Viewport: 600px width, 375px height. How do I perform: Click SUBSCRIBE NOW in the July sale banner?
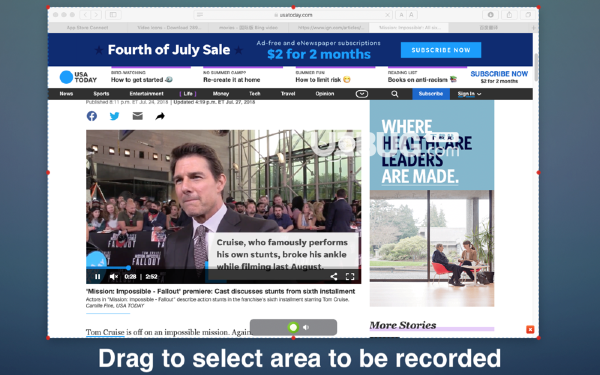pos(441,50)
